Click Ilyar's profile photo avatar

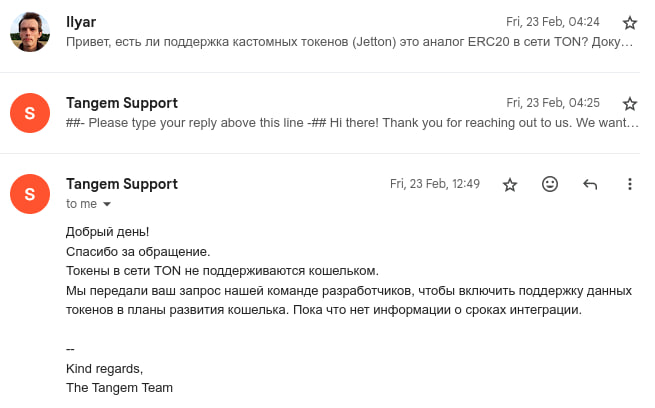29,32
